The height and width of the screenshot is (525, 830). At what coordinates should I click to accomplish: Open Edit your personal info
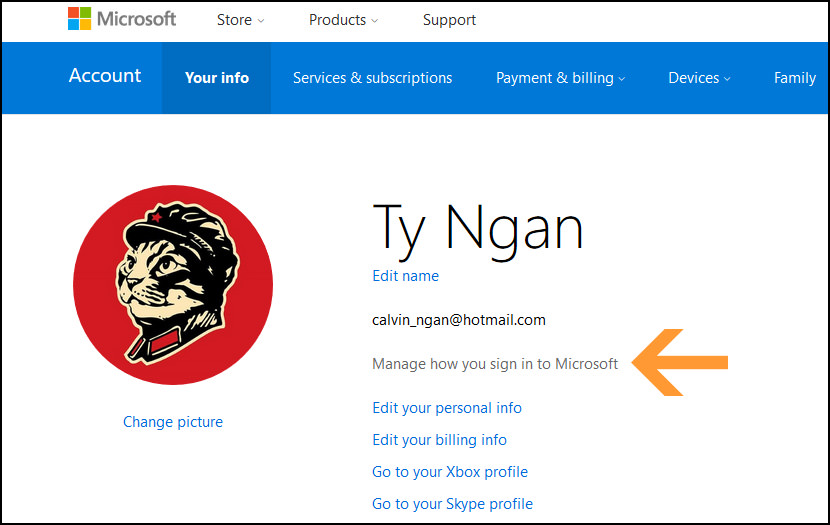coord(447,408)
